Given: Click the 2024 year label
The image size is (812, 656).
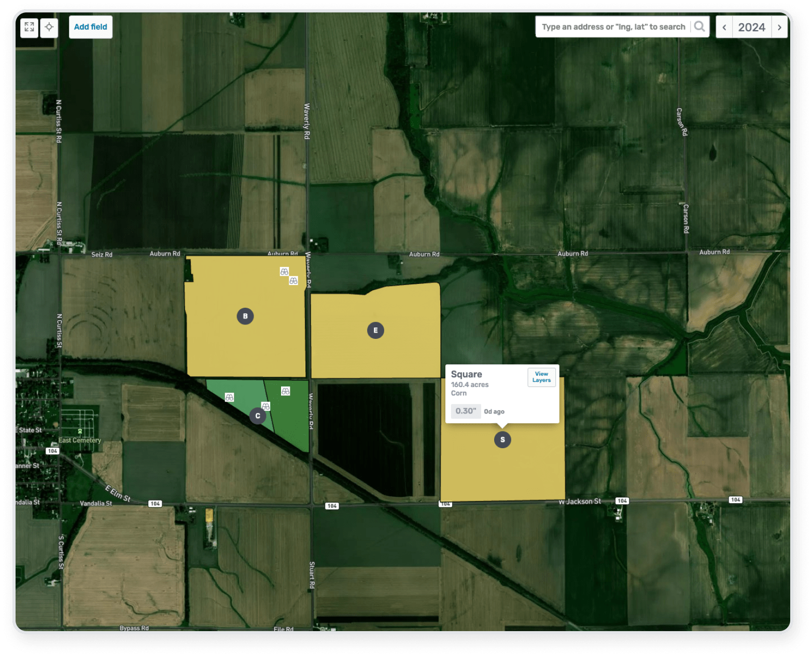Looking at the screenshot, I should [x=751, y=27].
